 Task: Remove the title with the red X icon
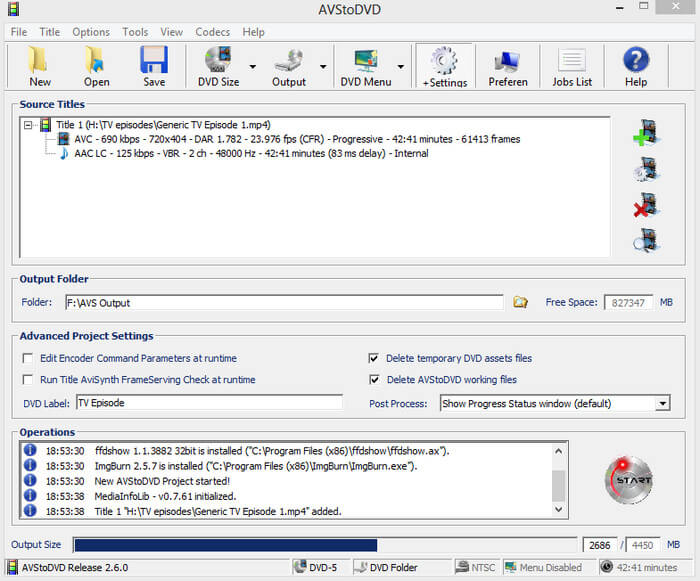point(646,205)
